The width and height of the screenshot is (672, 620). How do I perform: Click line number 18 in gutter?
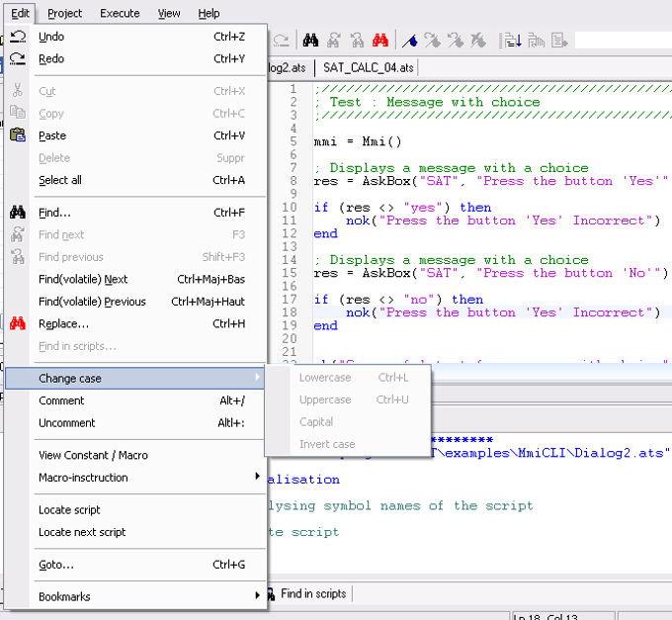pos(290,312)
